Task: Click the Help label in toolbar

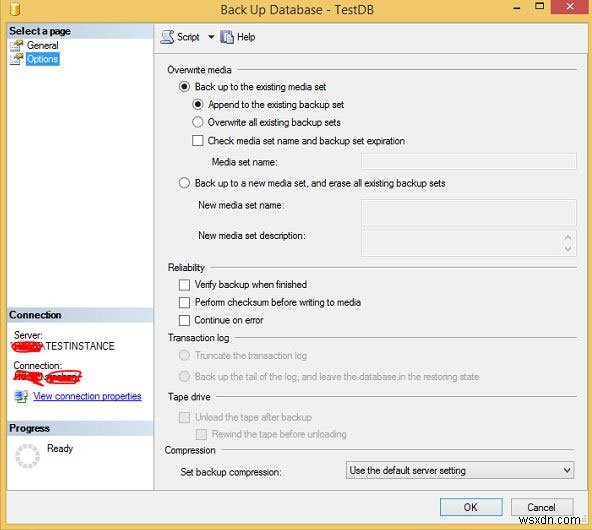Action: point(246,37)
